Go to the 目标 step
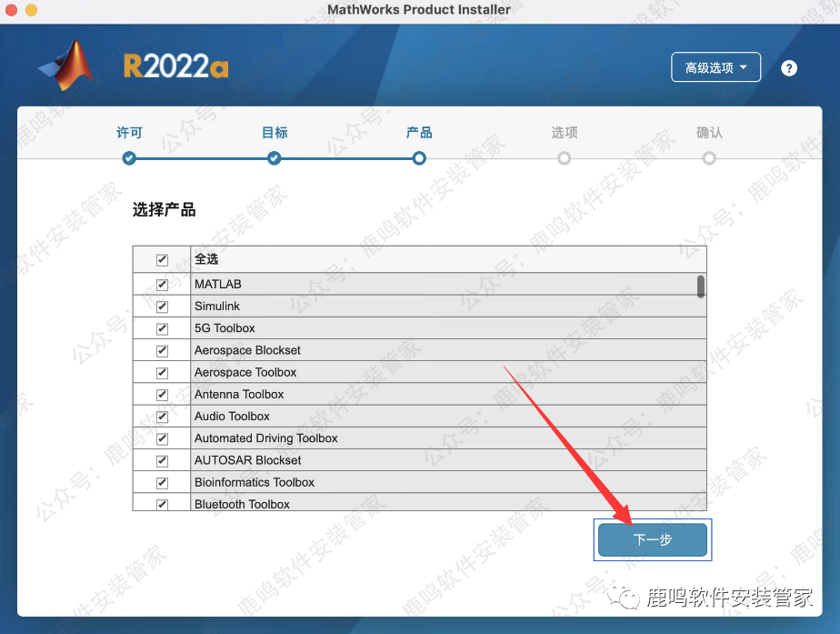This screenshot has height=634, width=840. 275,133
